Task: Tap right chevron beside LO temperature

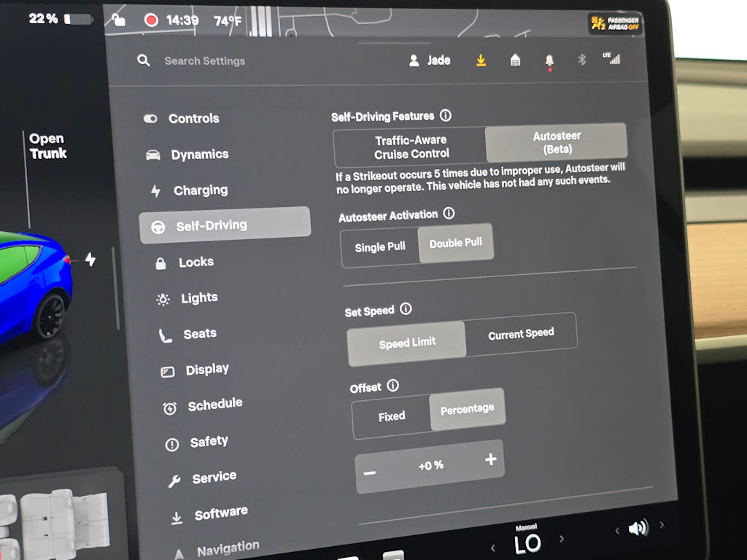Action: click(x=562, y=539)
